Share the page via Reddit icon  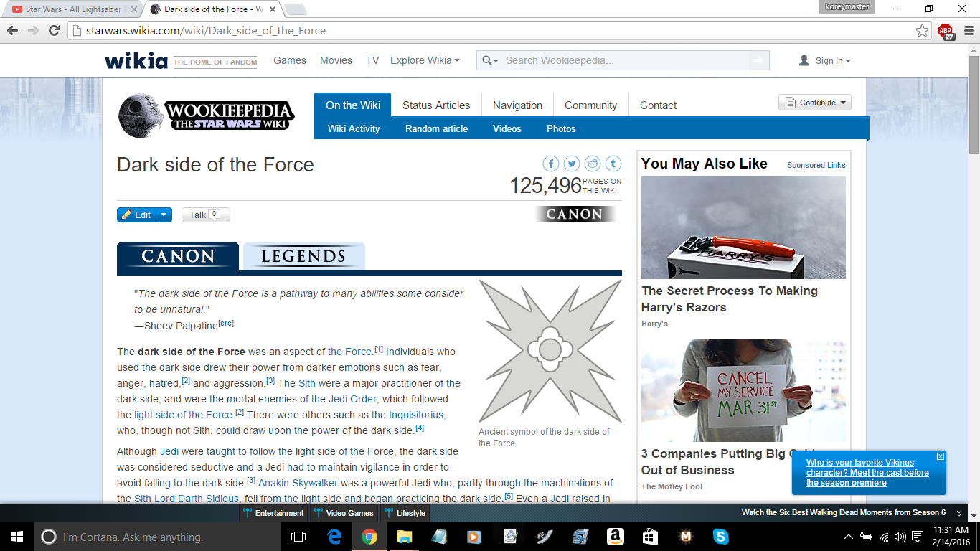tap(593, 164)
